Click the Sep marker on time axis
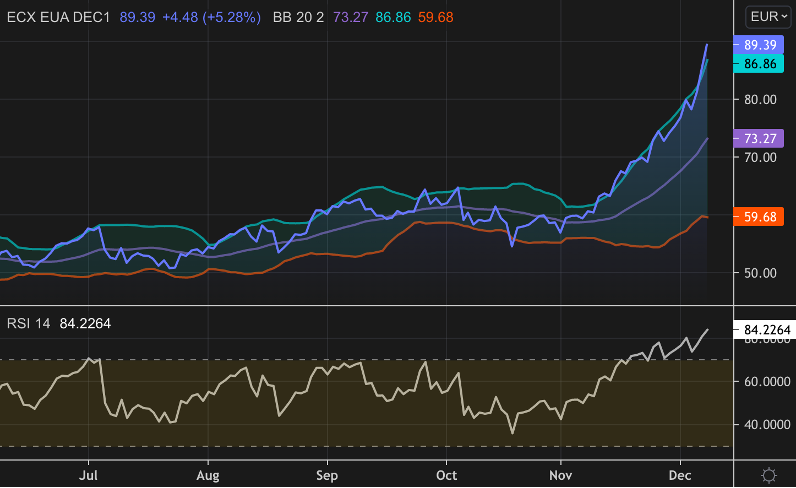Viewport: 796px width, 488px height. tap(327, 474)
